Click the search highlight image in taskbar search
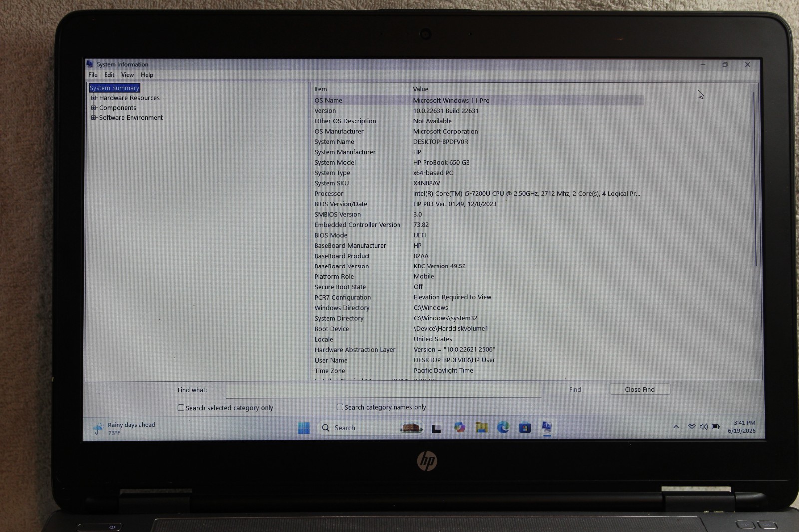799x532 pixels. tap(411, 428)
